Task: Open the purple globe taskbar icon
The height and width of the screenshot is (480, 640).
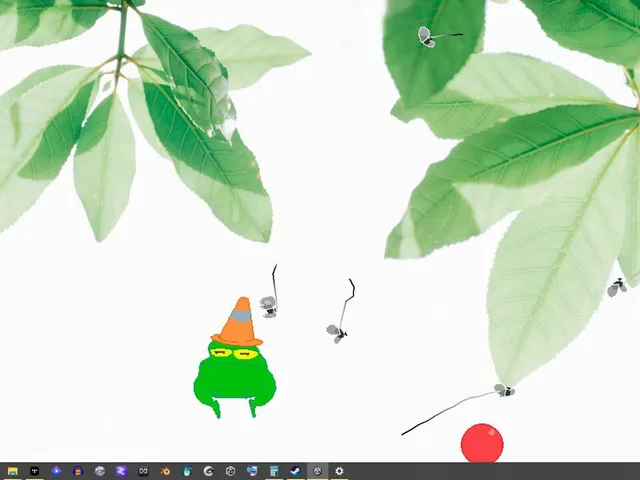Action: pos(100,471)
